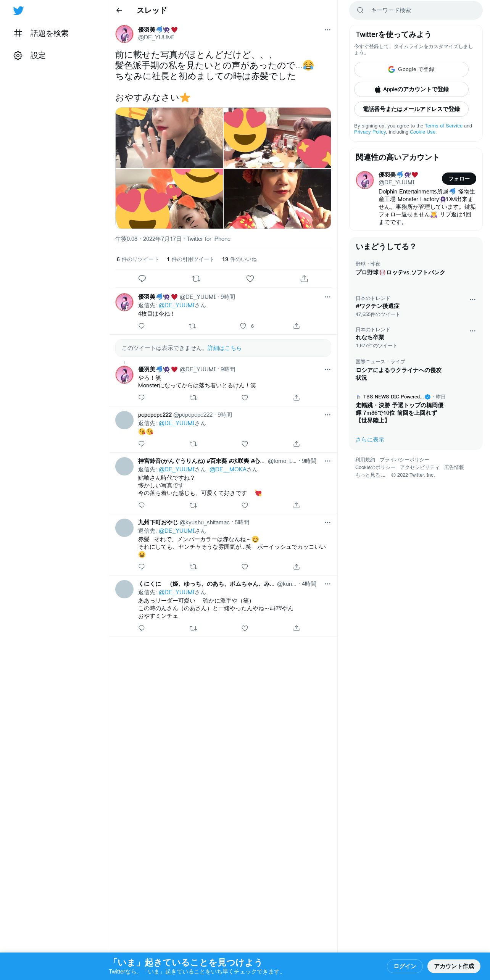Screen dimensions: 490x980
Task: Like the 4枚目は今ね！ reply showing 6 likes
Action: [243, 326]
